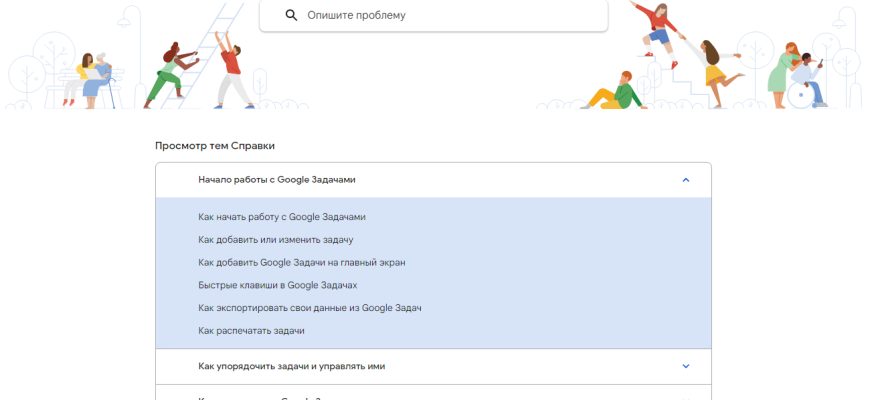Image resolution: width=870 pixels, height=400 pixels.
Task: Collapse the "Начало работы с Google Задачами" chevron
Action: [685, 180]
